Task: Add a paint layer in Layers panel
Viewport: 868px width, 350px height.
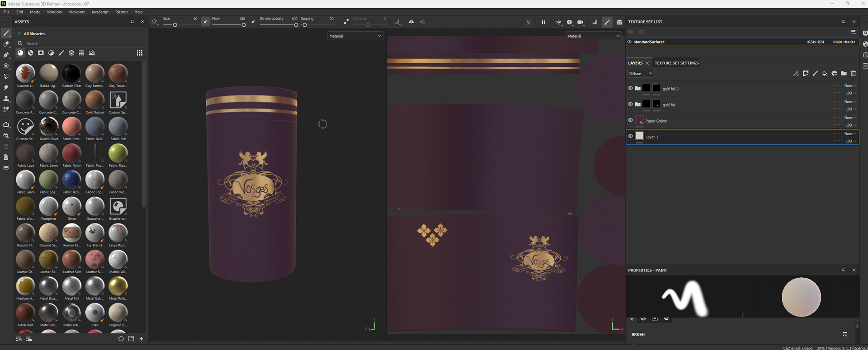Action: 815,73
